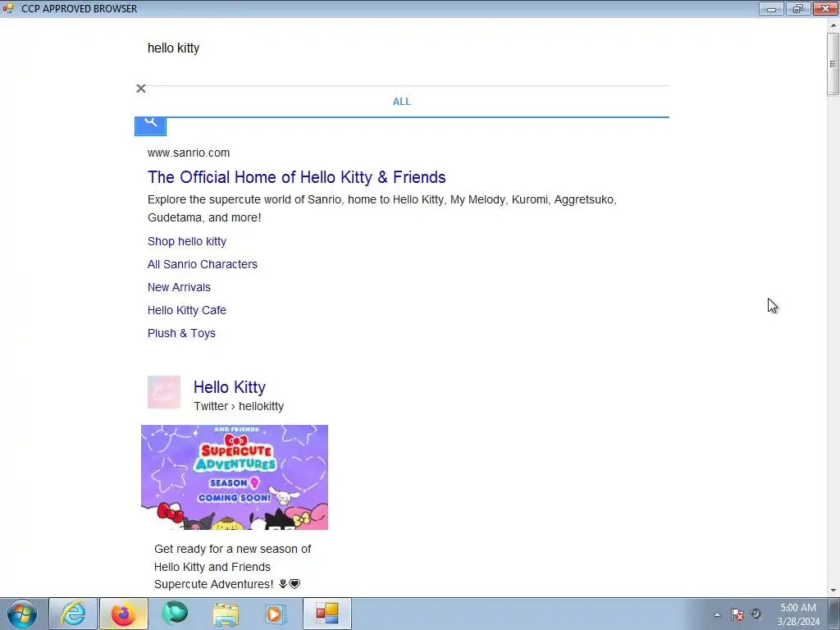Click the Sanrio result description text

[x=382, y=208]
